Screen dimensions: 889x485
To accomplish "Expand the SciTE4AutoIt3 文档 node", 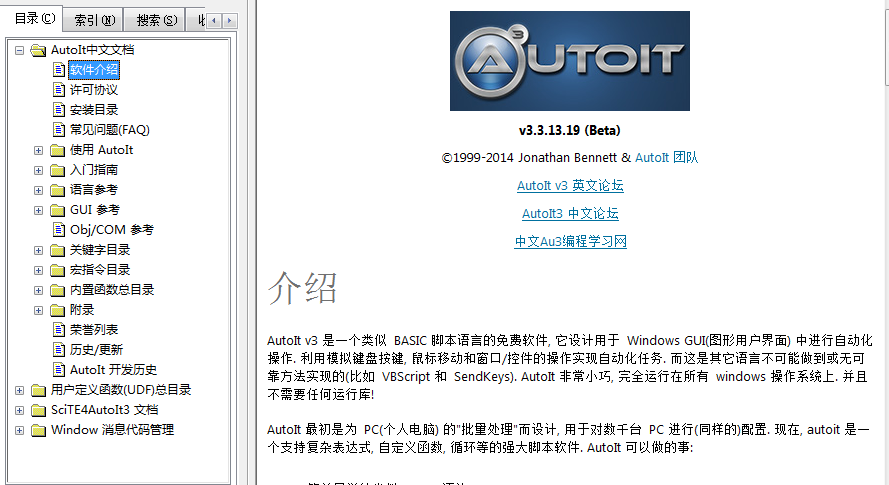I will click(19, 410).
